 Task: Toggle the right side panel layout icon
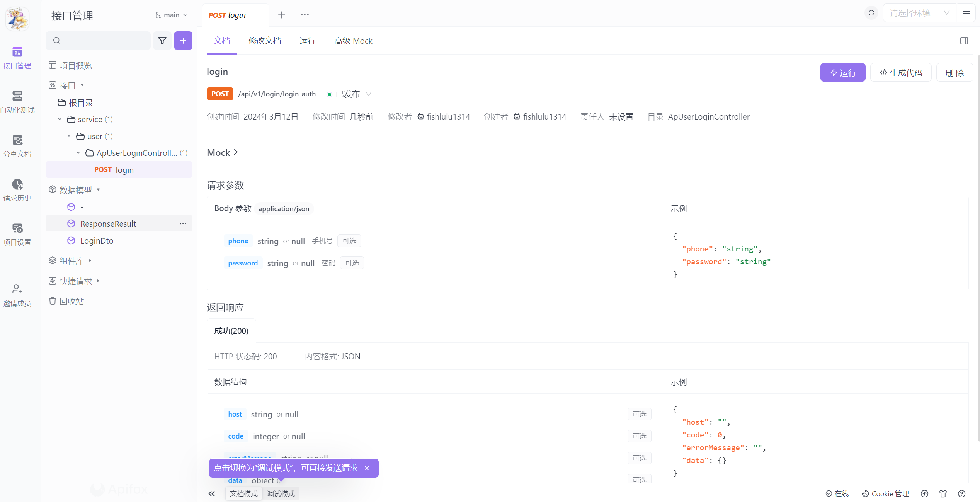pyautogui.click(x=964, y=41)
